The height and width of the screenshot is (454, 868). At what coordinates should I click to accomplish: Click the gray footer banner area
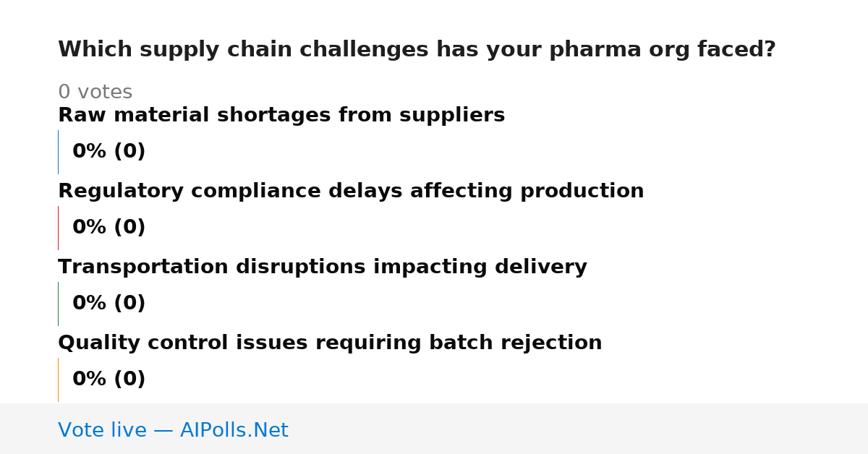click(x=434, y=429)
